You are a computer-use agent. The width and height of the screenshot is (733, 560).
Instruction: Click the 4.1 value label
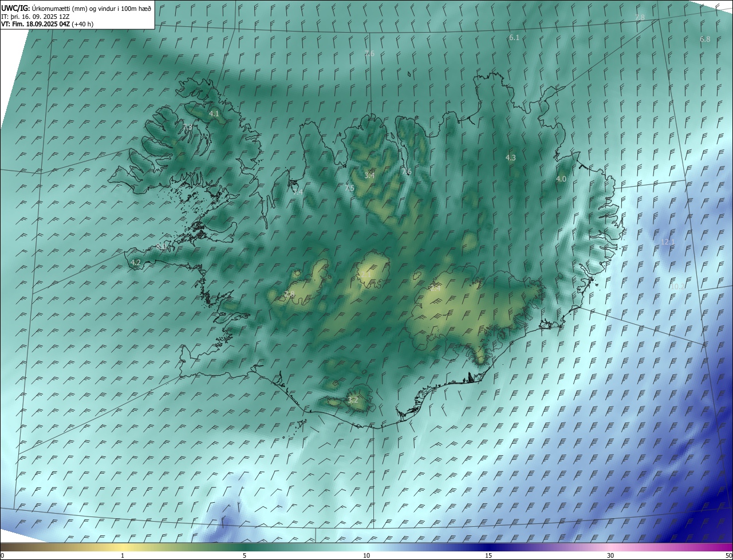214,114
